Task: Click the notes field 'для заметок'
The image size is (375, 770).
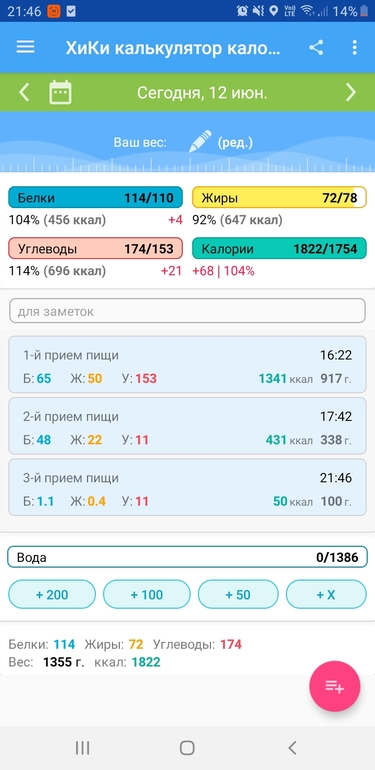Action: [x=187, y=311]
